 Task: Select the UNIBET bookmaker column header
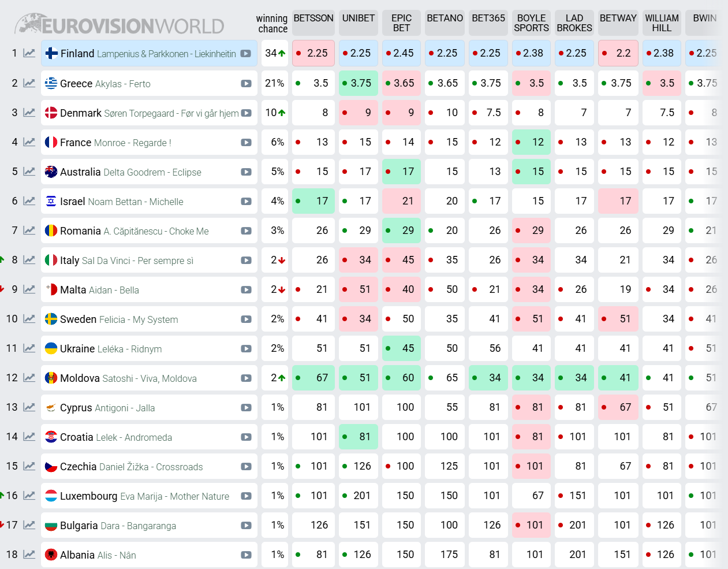tap(359, 23)
